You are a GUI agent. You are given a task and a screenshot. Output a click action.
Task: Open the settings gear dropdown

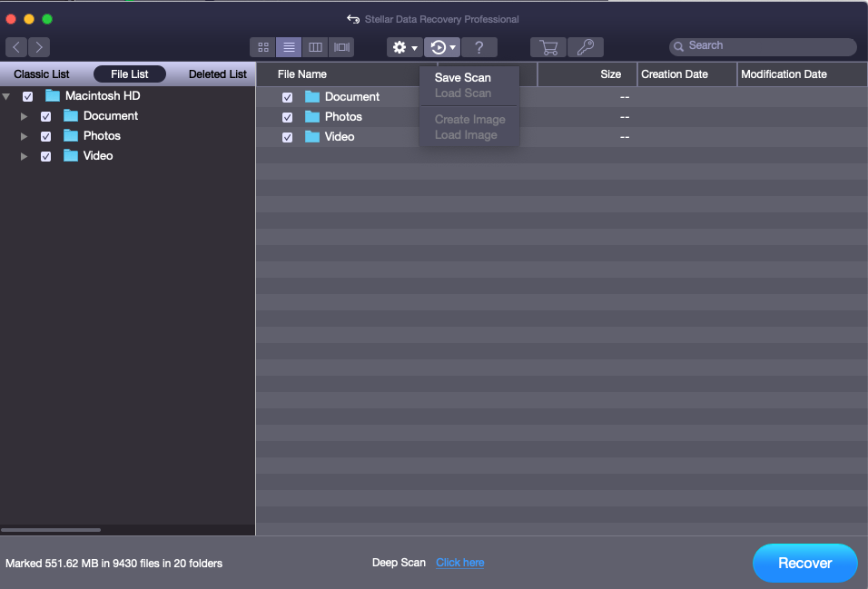click(404, 47)
